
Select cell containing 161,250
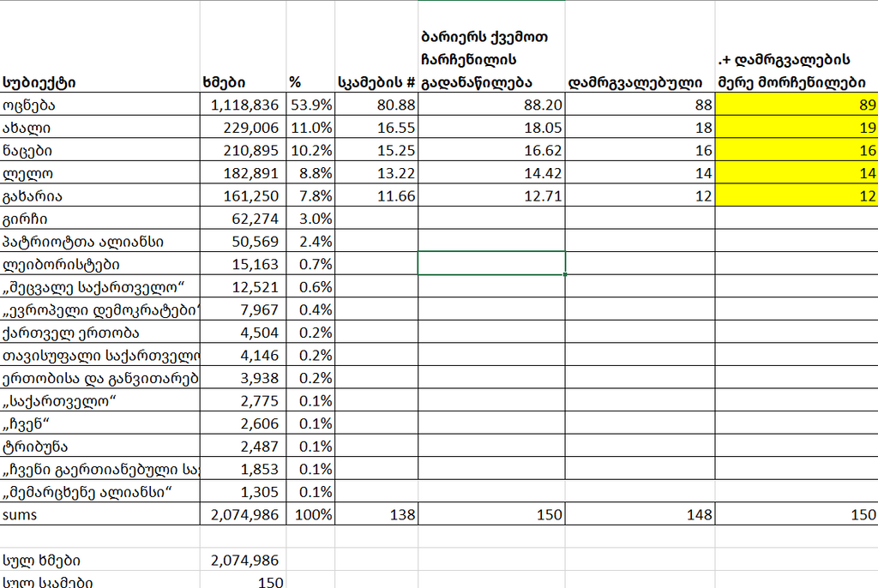coord(243,196)
